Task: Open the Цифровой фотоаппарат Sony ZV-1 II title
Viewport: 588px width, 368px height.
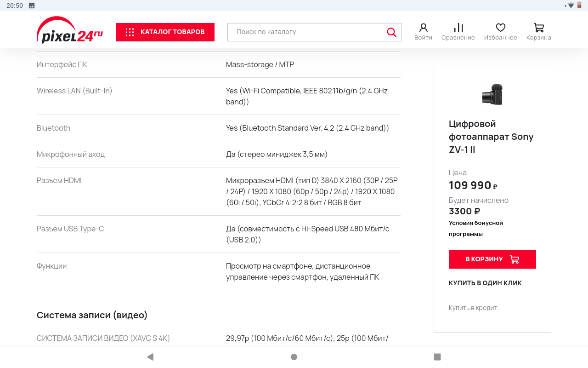Action: tap(491, 137)
